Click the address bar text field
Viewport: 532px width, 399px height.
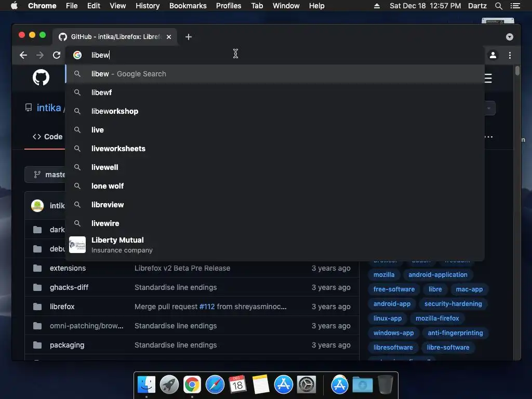click(x=275, y=55)
